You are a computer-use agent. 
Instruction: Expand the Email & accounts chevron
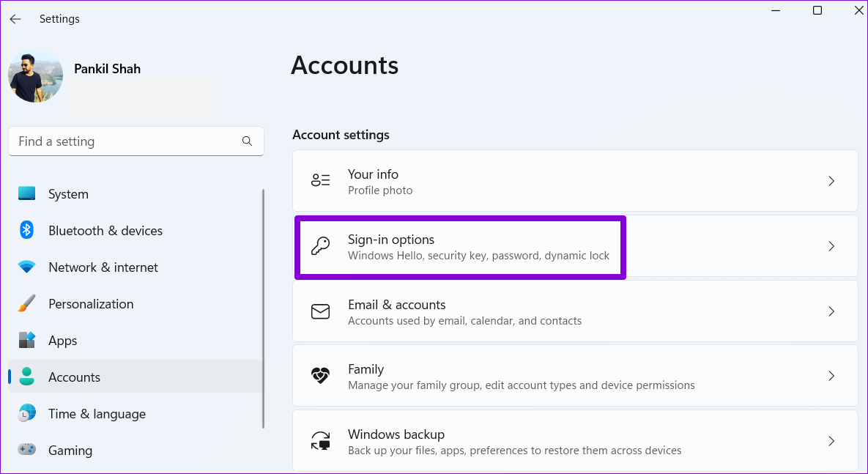coord(831,311)
